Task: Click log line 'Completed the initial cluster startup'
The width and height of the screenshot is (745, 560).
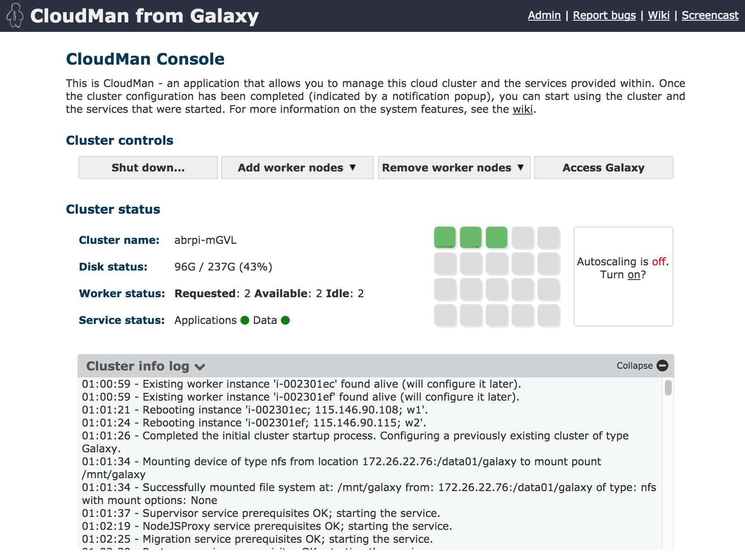Action: click(x=355, y=442)
